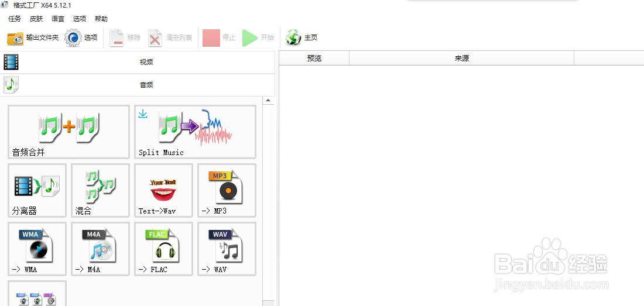Open the 音频合并 audio joiner tile
The height and width of the screenshot is (306, 644).
coord(68,132)
